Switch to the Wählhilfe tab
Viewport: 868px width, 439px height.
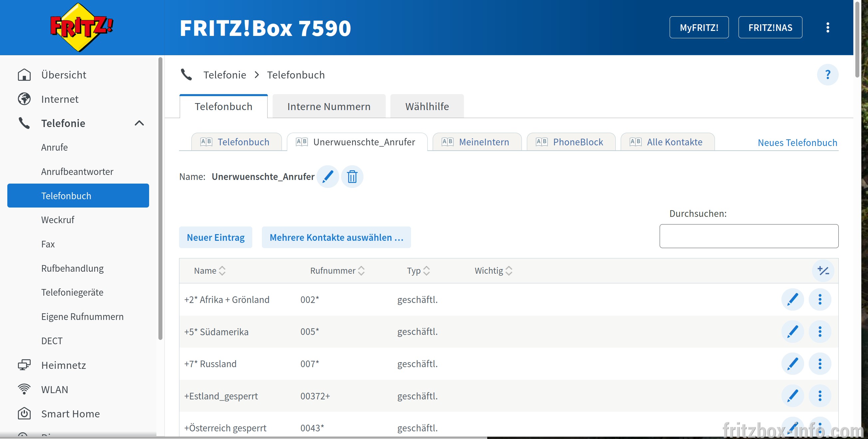[x=427, y=106]
